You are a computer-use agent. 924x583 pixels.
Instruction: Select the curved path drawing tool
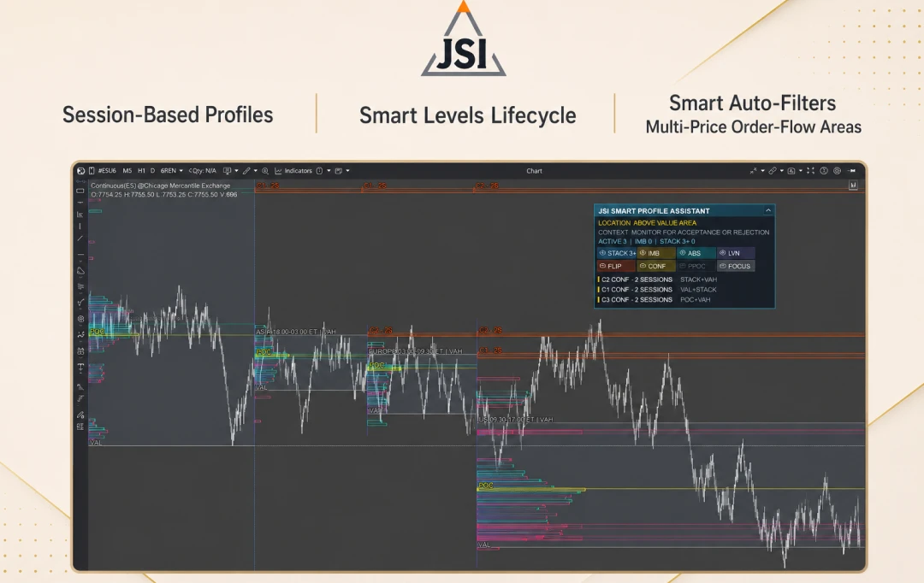click(80, 303)
